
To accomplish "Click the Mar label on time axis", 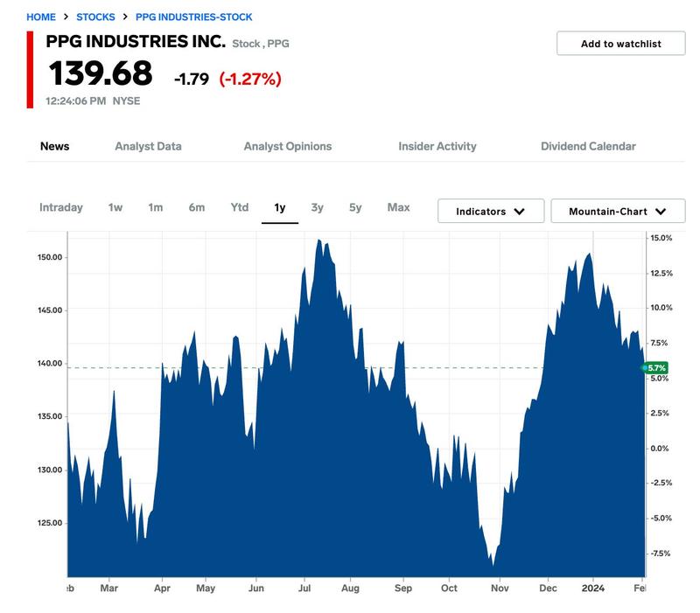I will (108, 588).
